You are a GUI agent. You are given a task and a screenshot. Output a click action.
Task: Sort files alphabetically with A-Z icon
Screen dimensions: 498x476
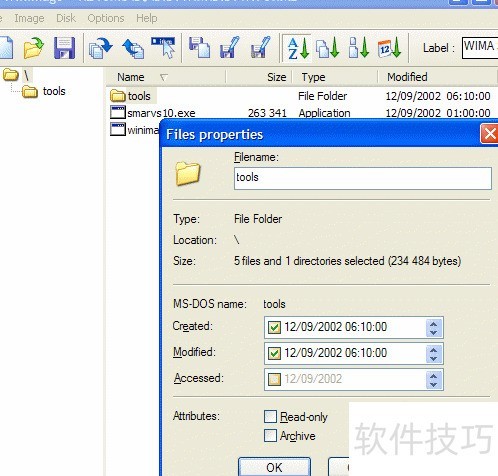(x=297, y=48)
